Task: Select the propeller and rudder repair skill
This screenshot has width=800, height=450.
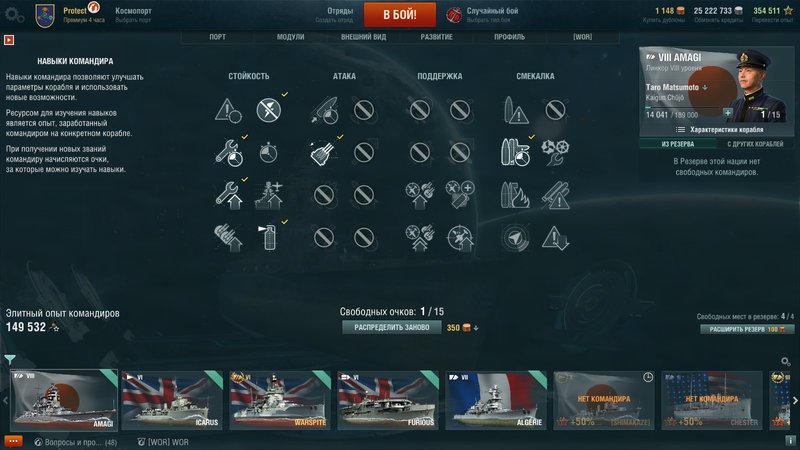Action: tap(555, 152)
